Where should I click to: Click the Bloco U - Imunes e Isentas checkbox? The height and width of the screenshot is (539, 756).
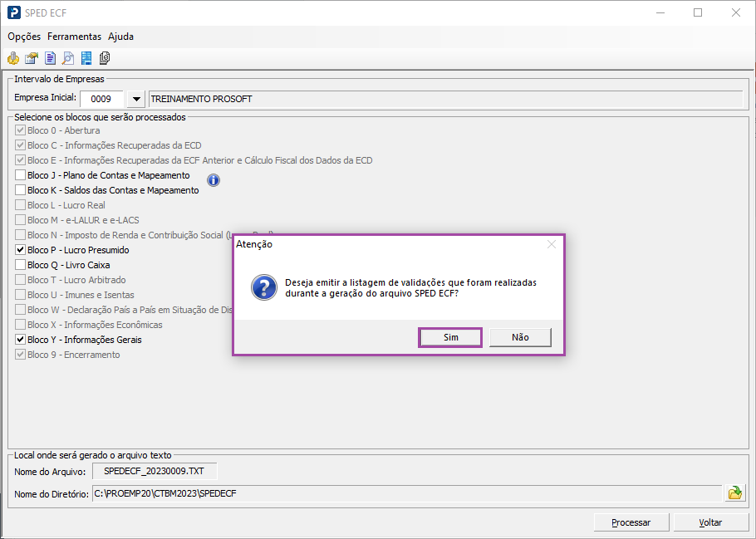[x=20, y=295]
